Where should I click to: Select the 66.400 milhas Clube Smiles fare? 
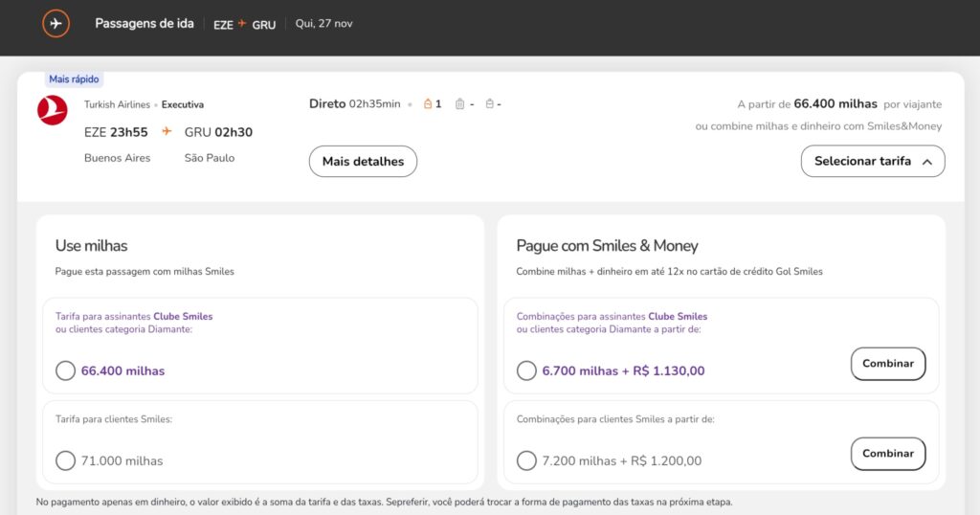pyautogui.click(x=66, y=370)
